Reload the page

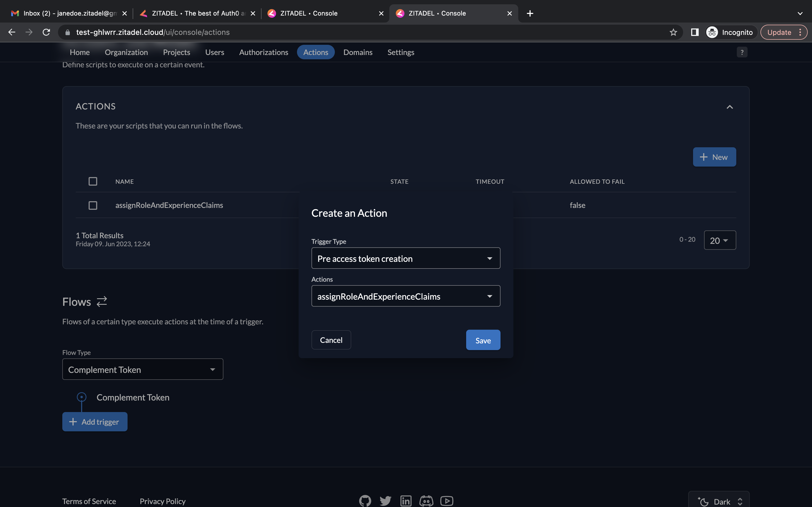pyautogui.click(x=46, y=32)
